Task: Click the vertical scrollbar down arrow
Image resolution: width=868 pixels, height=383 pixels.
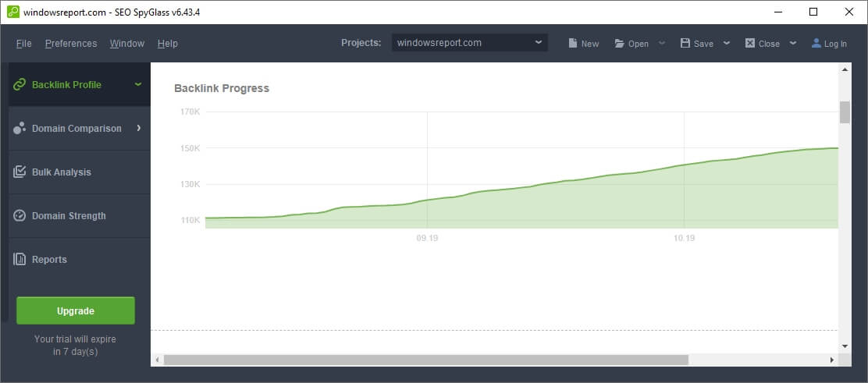Action: (845, 346)
